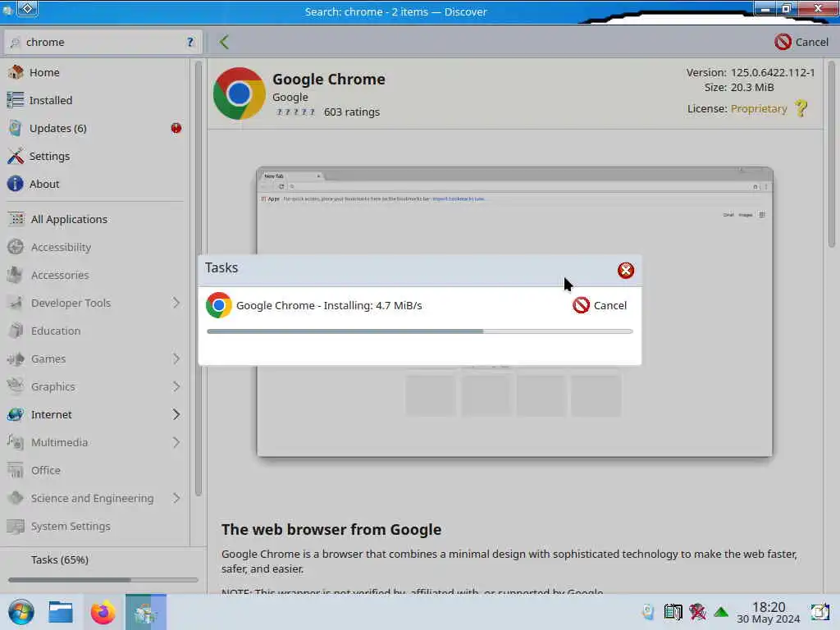Click the license question mark icon
The image size is (840, 630).
coord(801,108)
